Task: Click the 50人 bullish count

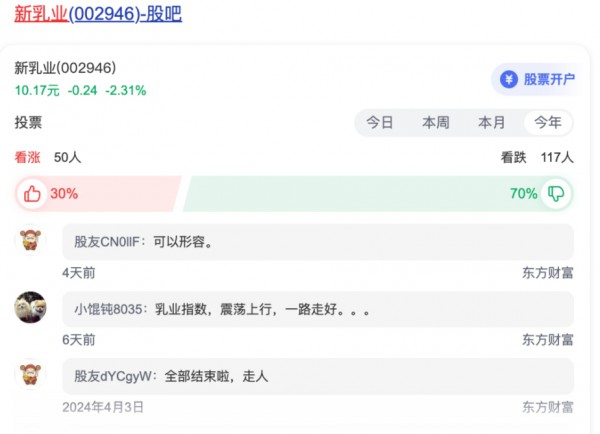Action: [x=67, y=157]
